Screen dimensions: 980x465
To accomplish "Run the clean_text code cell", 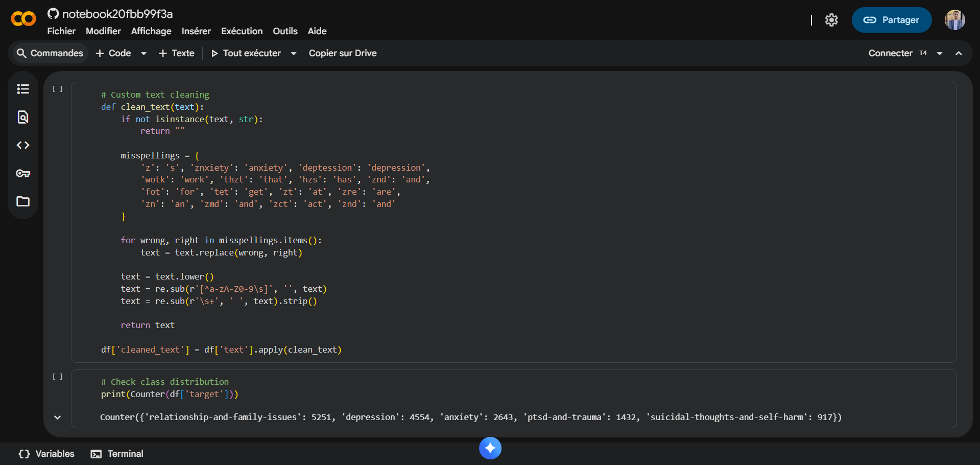I will click(57, 89).
